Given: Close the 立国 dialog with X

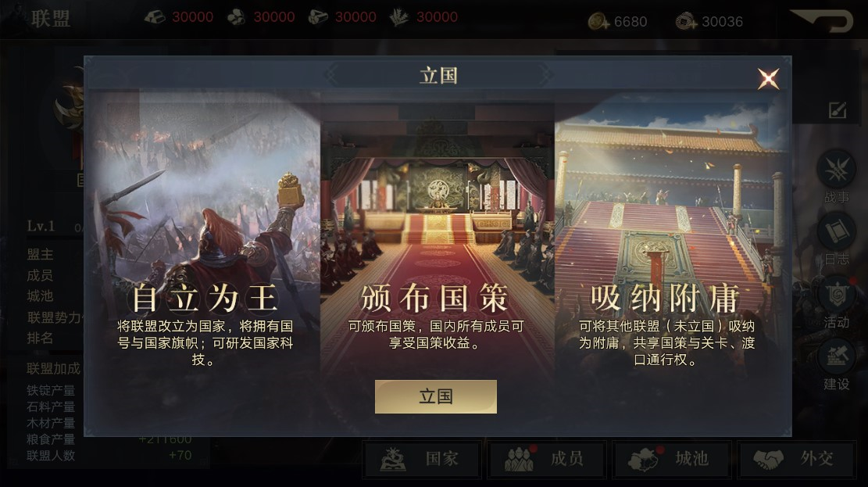Looking at the screenshot, I should point(768,79).
